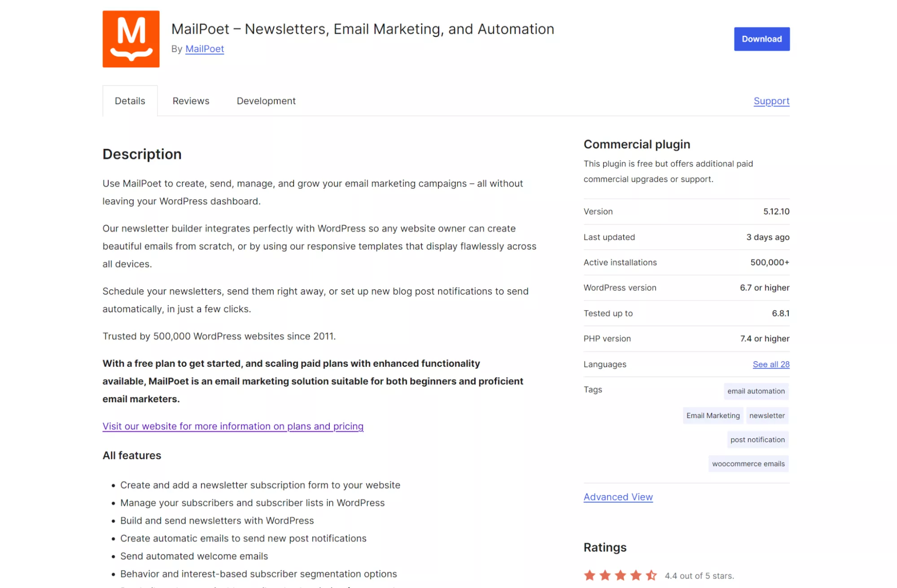Click 'Build and send newsletters with WordPress' item
This screenshot has height=588, width=897.
click(217, 521)
